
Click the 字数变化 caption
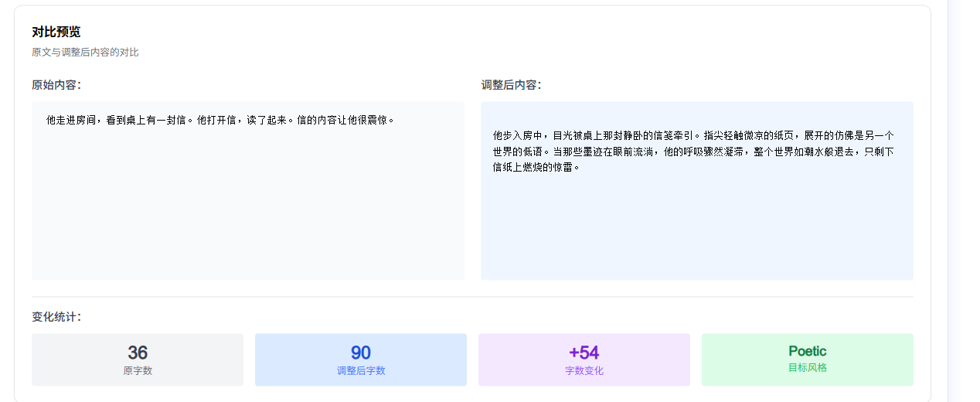(584, 371)
